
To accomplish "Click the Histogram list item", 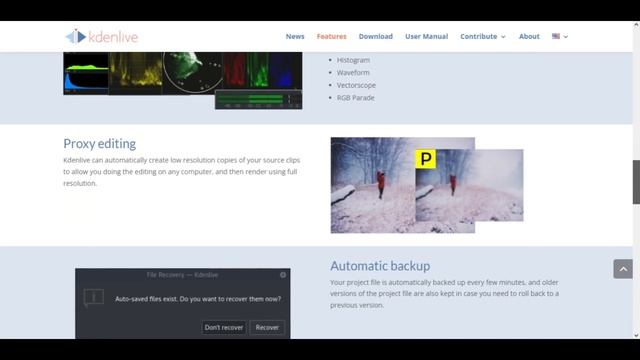I will (x=353, y=60).
